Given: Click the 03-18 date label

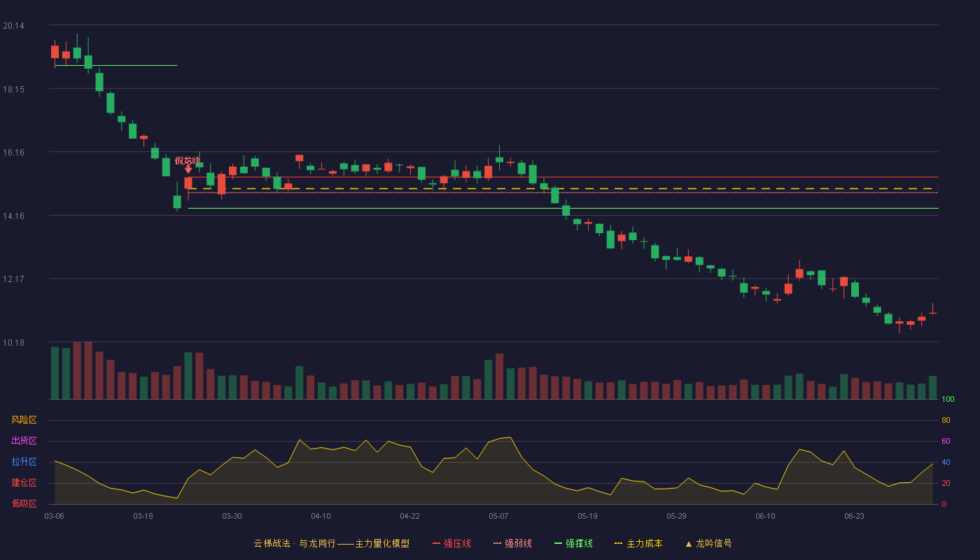Looking at the screenshot, I should tap(143, 516).
